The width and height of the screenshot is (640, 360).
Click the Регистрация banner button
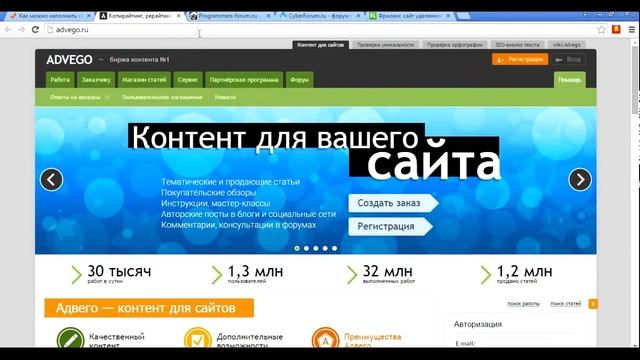pos(390,226)
